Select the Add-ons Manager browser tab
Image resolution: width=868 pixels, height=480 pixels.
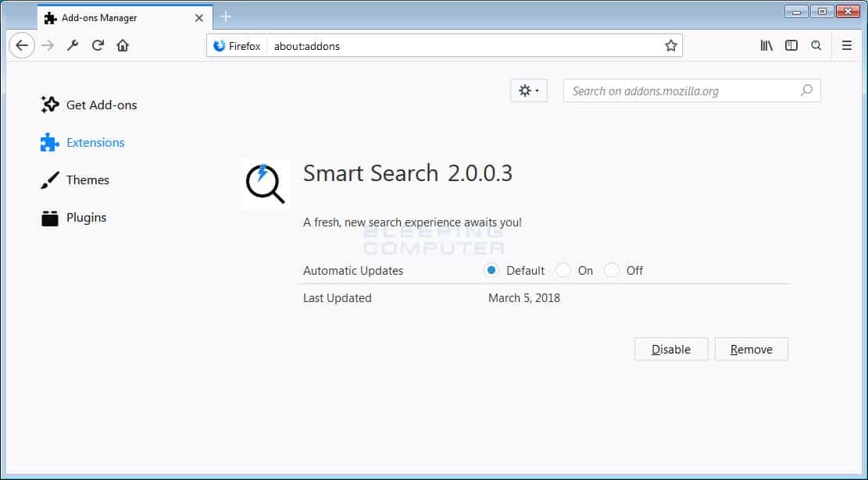pos(125,18)
